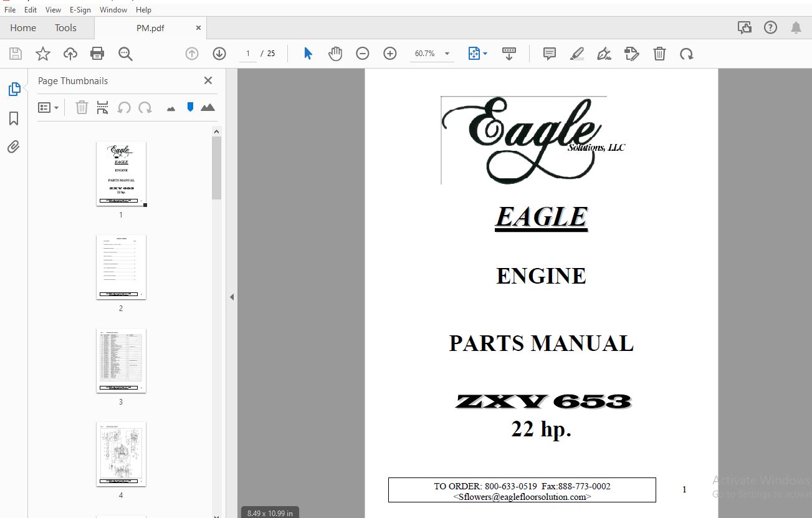Bookmark the file with the star icon
Image resolution: width=812 pixels, height=518 pixels.
click(x=43, y=54)
